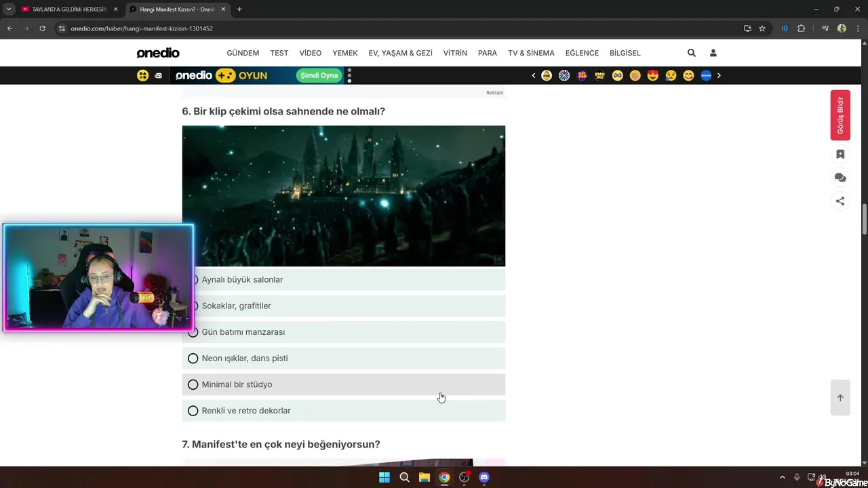Click the heart-eyes emoji in the category bar
This screenshot has height=488, width=868.
coord(653,75)
